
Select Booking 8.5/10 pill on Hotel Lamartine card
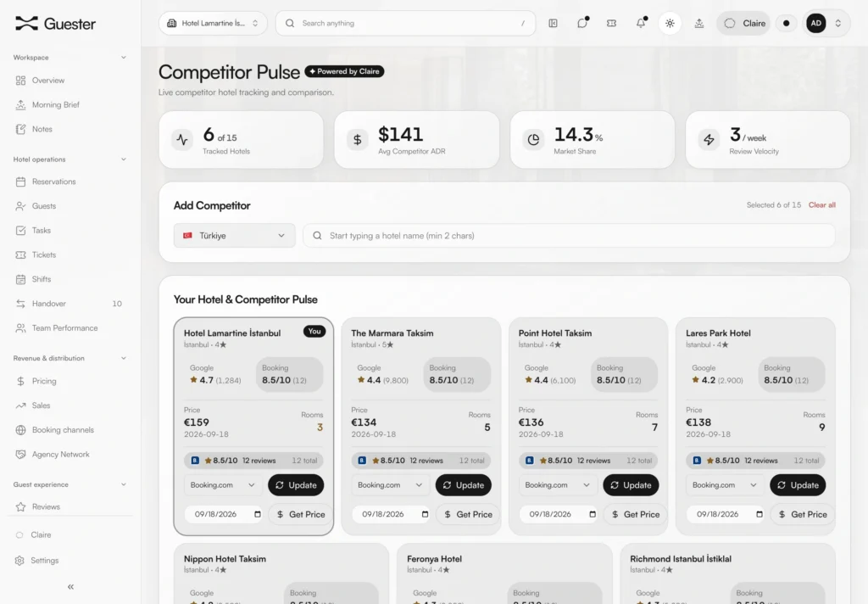coord(289,375)
